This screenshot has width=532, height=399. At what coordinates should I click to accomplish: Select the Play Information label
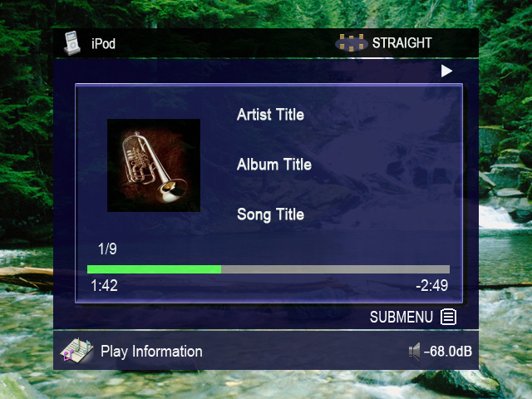pyautogui.click(x=151, y=352)
